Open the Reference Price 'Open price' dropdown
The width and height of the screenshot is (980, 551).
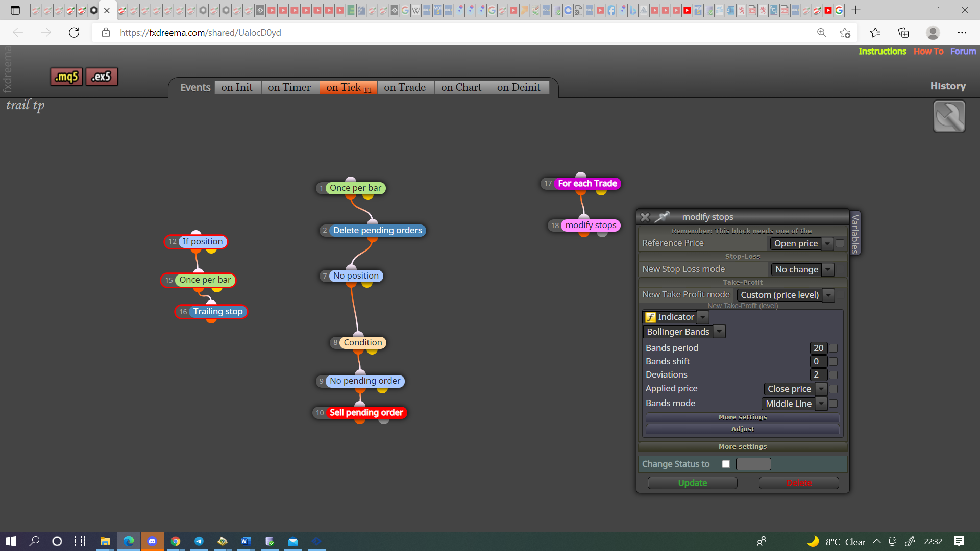click(x=801, y=244)
